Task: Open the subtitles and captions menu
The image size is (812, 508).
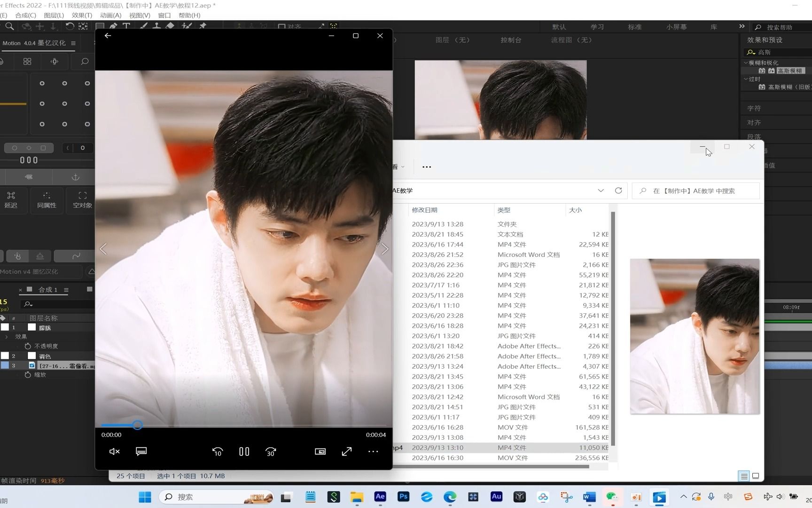Action: point(141,452)
